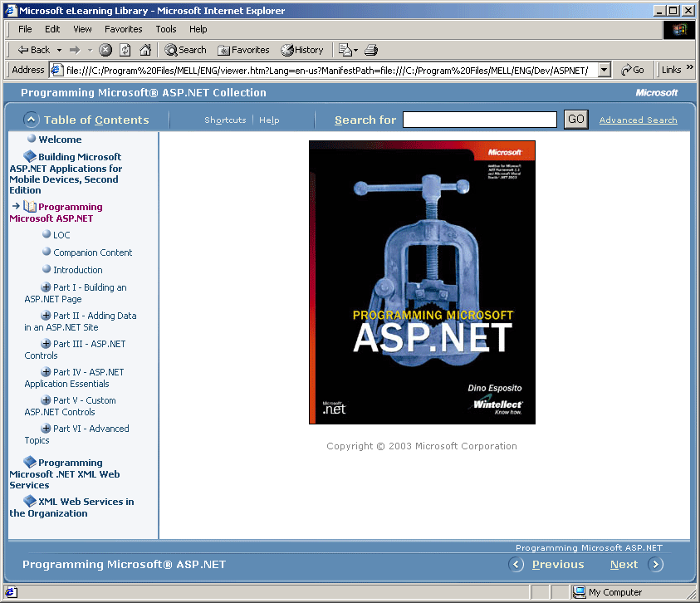
Task: Select the LOC entry
Action: pyautogui.click(x=61, y=235)
